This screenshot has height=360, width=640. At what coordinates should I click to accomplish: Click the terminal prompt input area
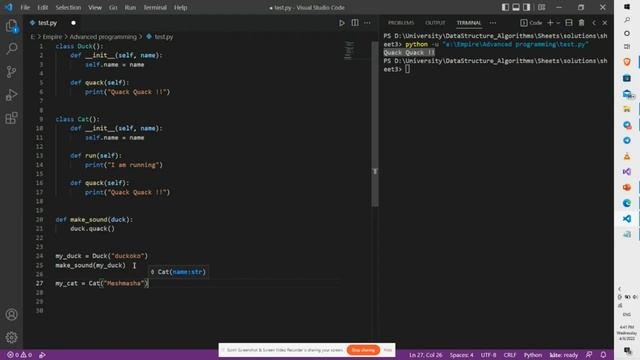pos(408,69)
